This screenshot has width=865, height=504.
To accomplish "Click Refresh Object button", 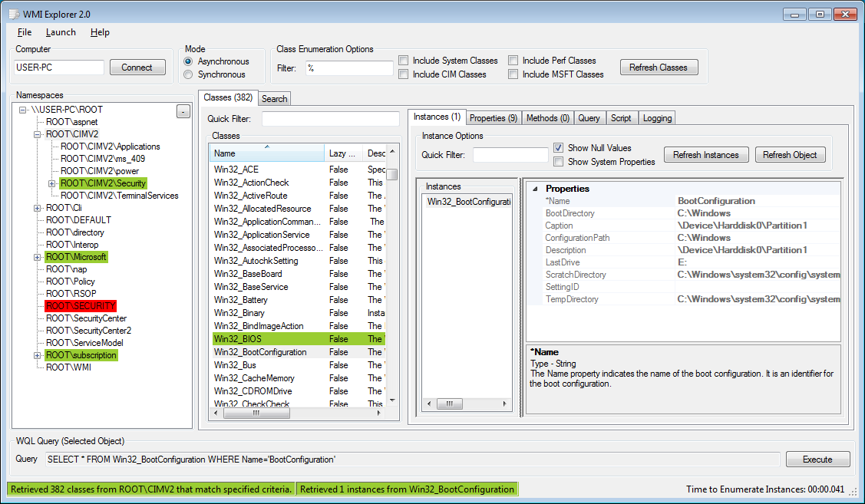I will [790, 155].
